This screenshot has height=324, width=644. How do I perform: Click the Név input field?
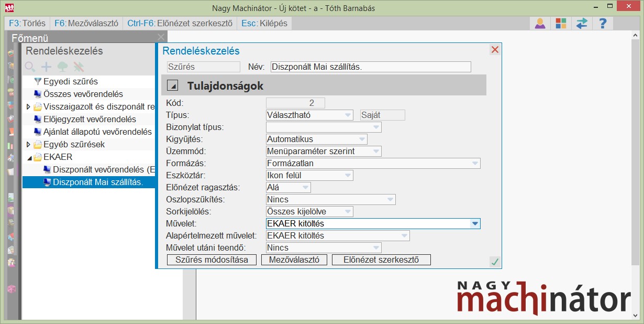coord(371,67)
